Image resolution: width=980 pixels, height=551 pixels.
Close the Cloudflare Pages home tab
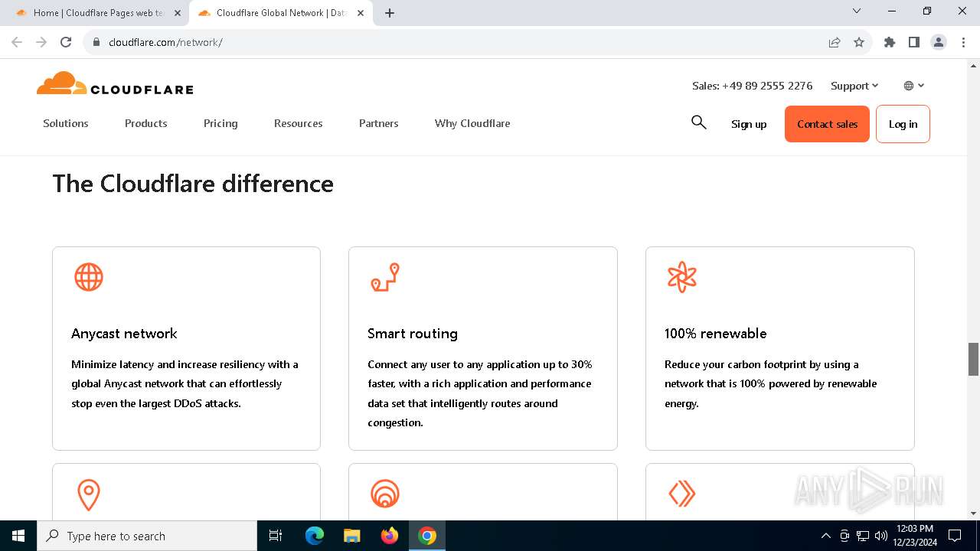coord(178,13)
